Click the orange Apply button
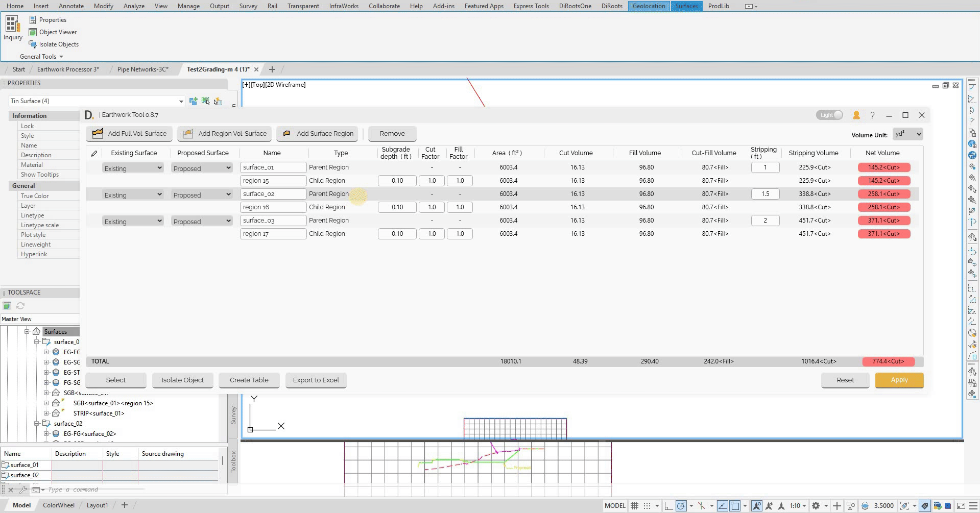This screenshot has width=980, height=513. (899, 380)
